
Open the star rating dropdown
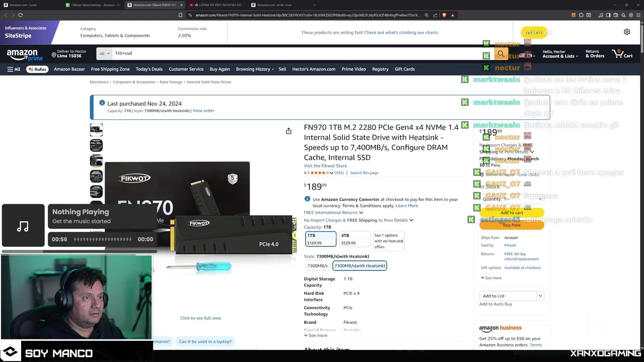[331, 173]
